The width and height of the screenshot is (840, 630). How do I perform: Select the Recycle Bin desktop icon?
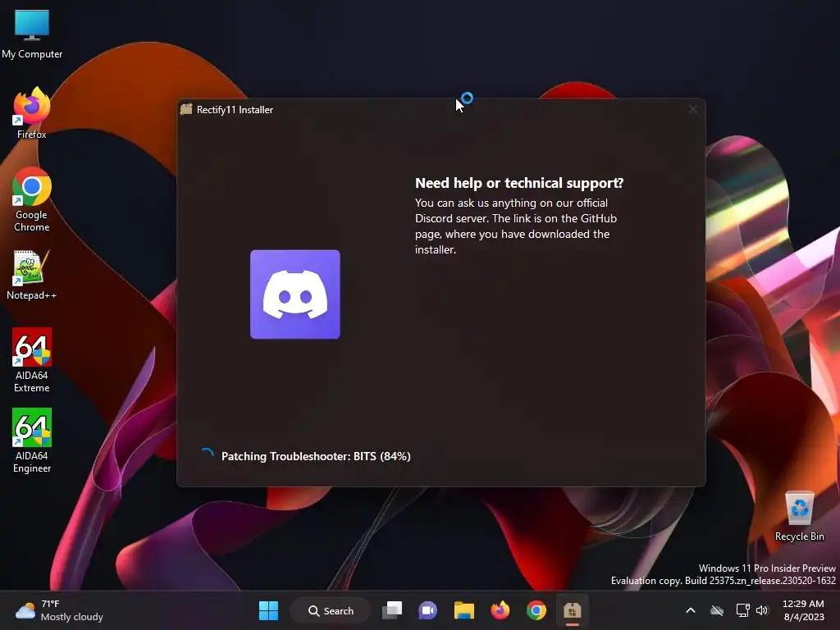799,517
